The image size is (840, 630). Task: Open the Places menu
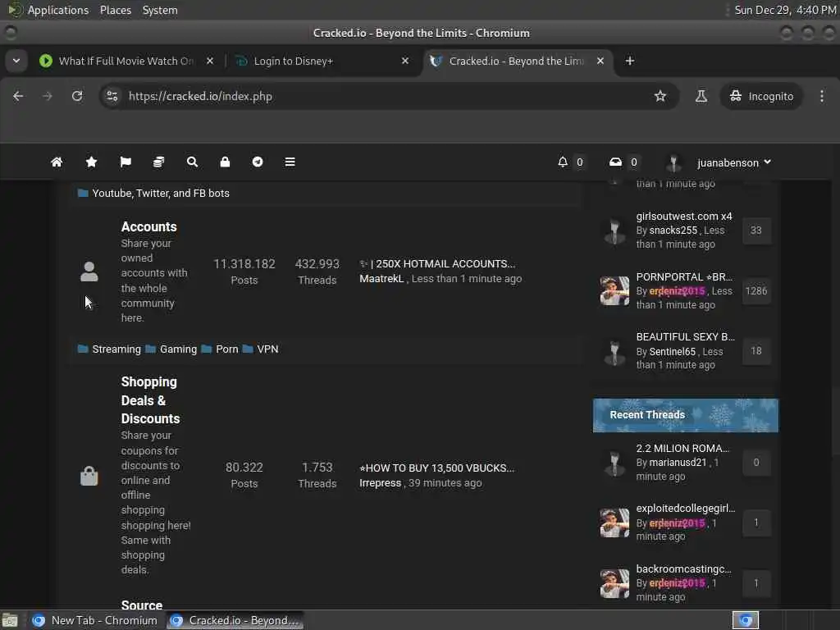pyautogui.click(x=115, y=10)
